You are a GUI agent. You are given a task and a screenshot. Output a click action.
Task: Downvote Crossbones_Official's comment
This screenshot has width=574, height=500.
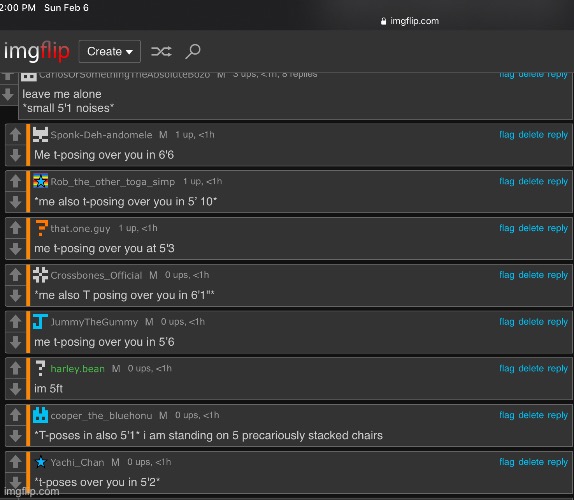(x=15, y=295)
